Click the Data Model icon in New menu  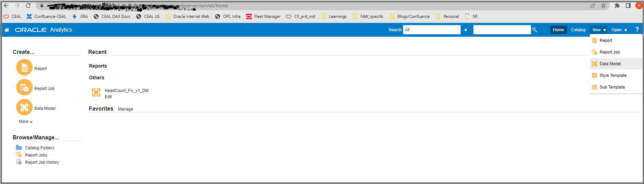[x=595, y=64]
